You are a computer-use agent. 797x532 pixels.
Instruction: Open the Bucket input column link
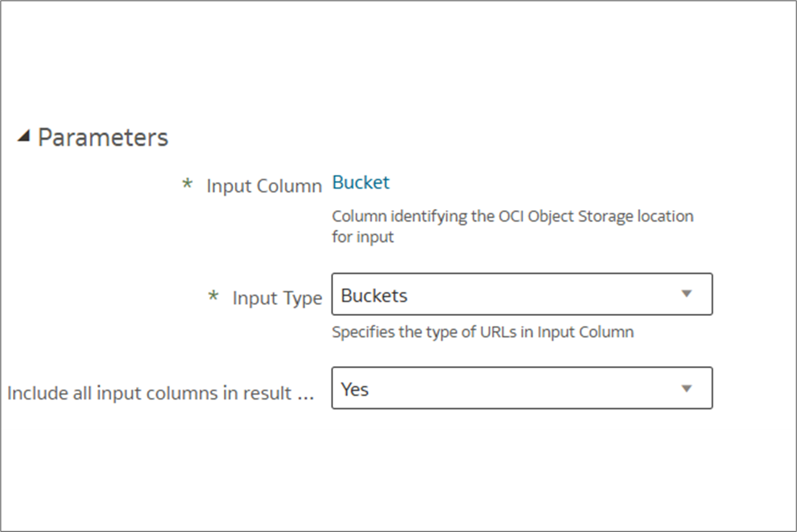pos(361,182)
